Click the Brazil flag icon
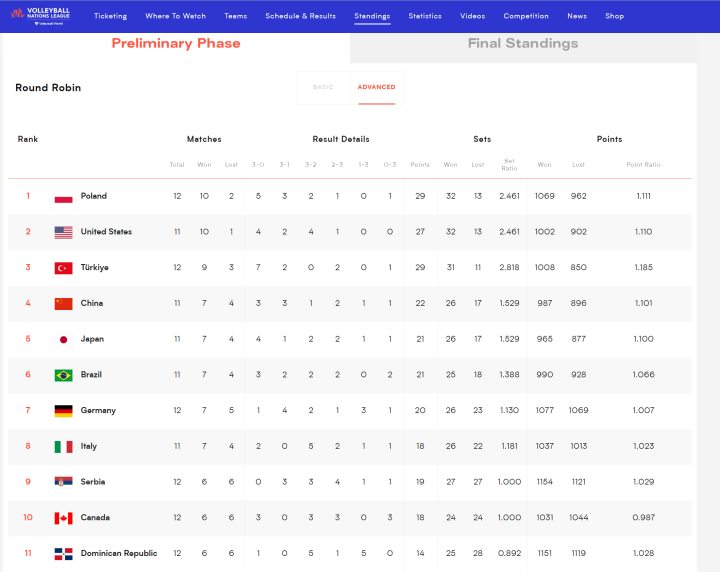 (x=63, y=376)
